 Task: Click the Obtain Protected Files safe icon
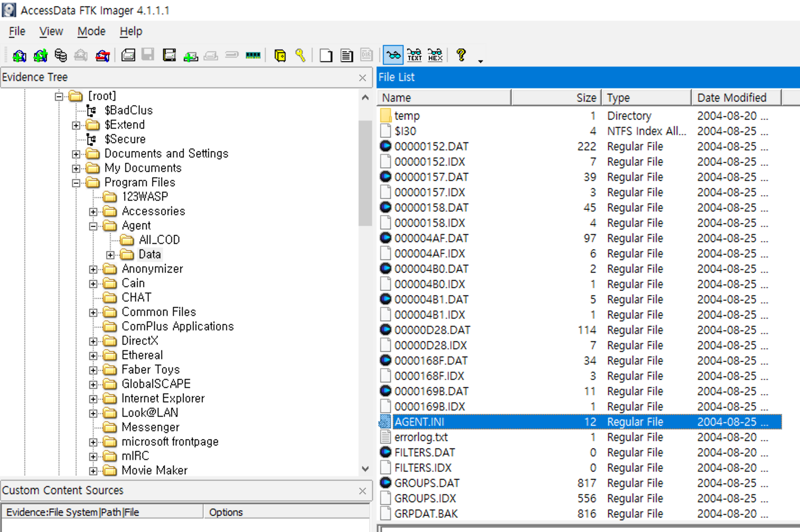click(280, 55)
